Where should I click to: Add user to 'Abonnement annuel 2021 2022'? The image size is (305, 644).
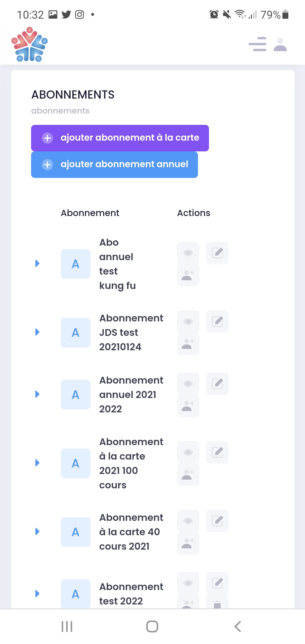tap(188, 406)
